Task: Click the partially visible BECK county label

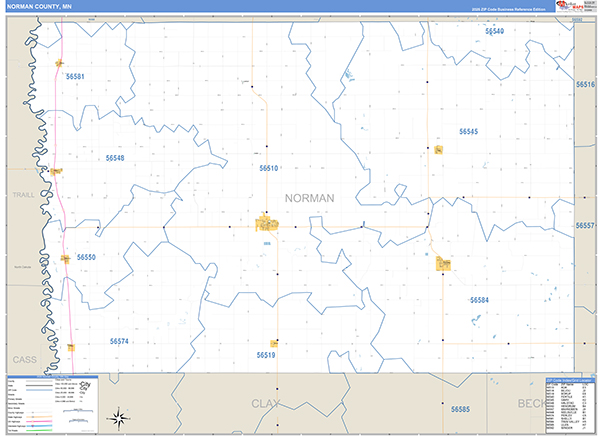Action: [x=532, y=403]
